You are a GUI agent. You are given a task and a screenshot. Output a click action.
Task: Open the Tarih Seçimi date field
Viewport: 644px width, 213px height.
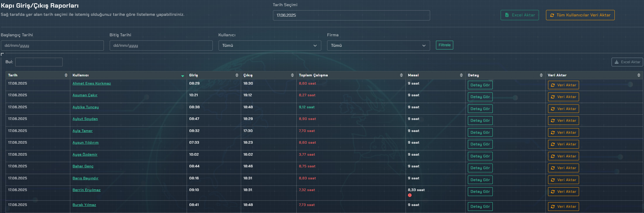coord(351,16)
